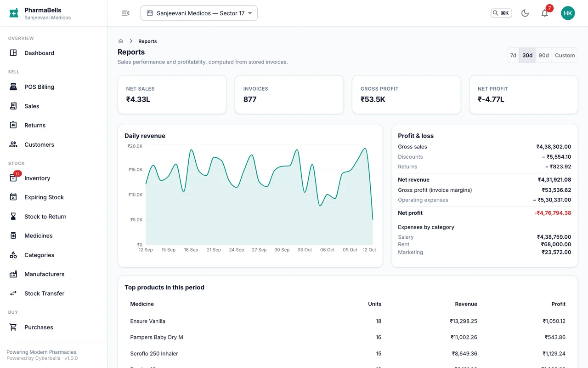Click the Revenue column header
Image resolution: width=588 pixels, height=368 pixels.
coord(466,304)
